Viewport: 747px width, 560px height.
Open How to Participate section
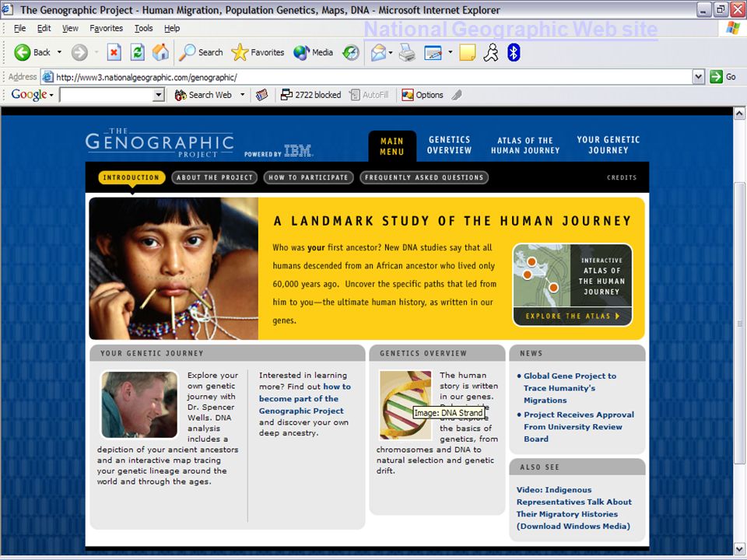click(x=308, y=177)
